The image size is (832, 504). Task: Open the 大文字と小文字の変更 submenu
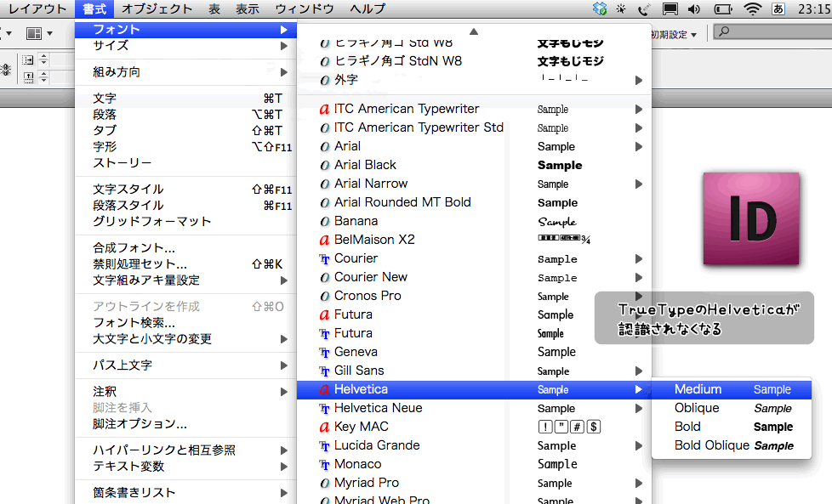(x=185, y=338)
